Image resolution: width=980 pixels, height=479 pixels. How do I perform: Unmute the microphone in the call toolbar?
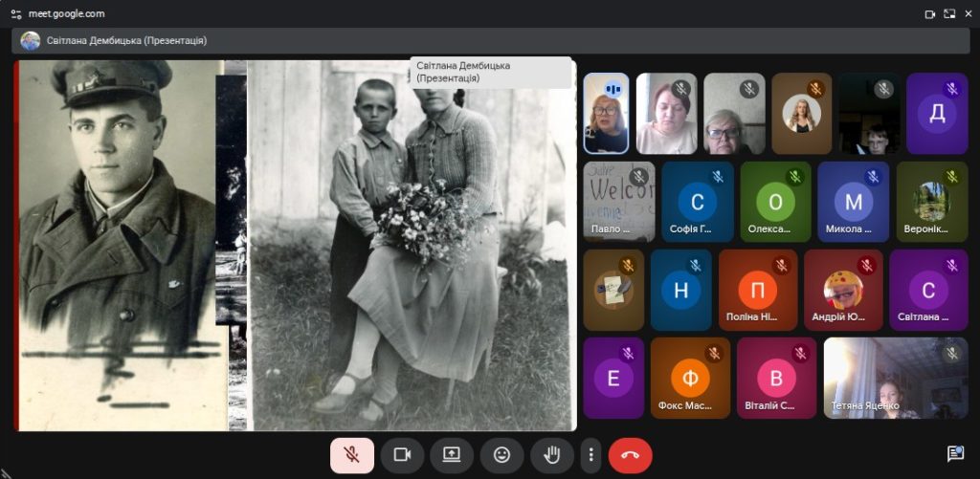tap(352, 455)
